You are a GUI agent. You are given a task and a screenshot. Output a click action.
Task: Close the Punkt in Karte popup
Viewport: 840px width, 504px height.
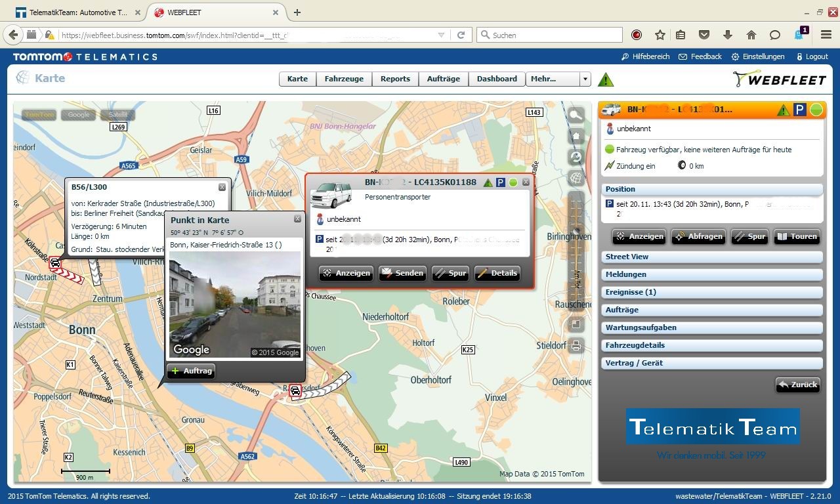(297, 219)
